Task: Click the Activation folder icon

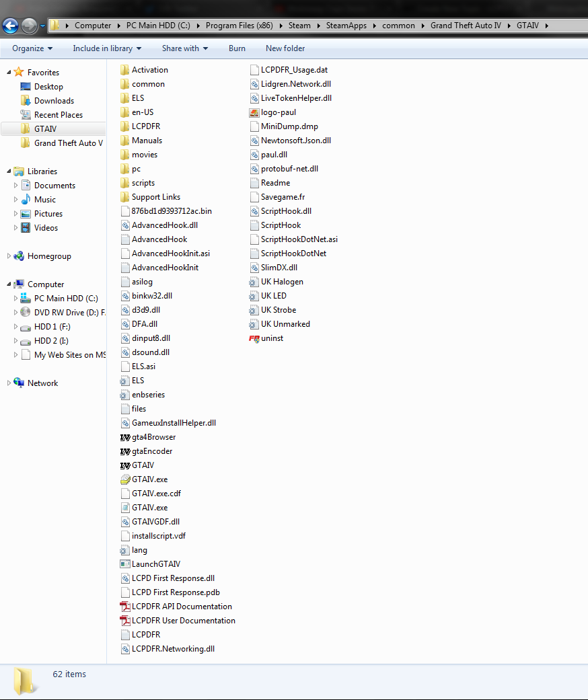Action: click(x=124, y=70)
